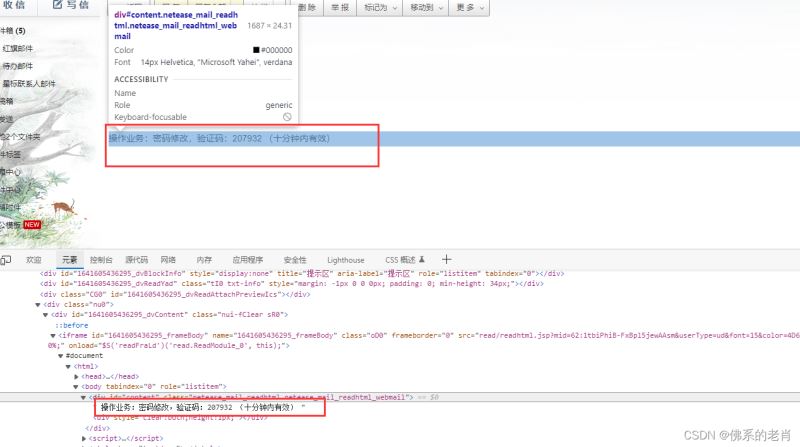Screen dimensions: 800x447
Task: Click the 验证码 text node in the DOM tree
Action: point(203,407)
